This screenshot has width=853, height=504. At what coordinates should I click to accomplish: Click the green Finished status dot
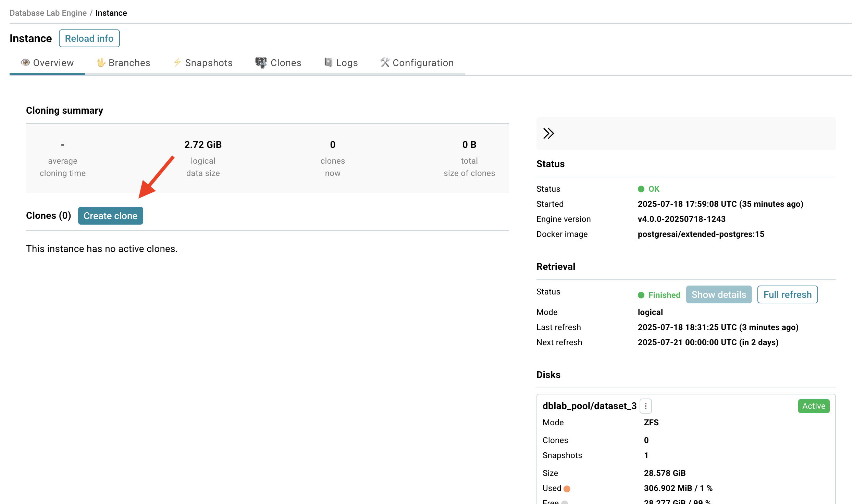[x=641, y=295]
